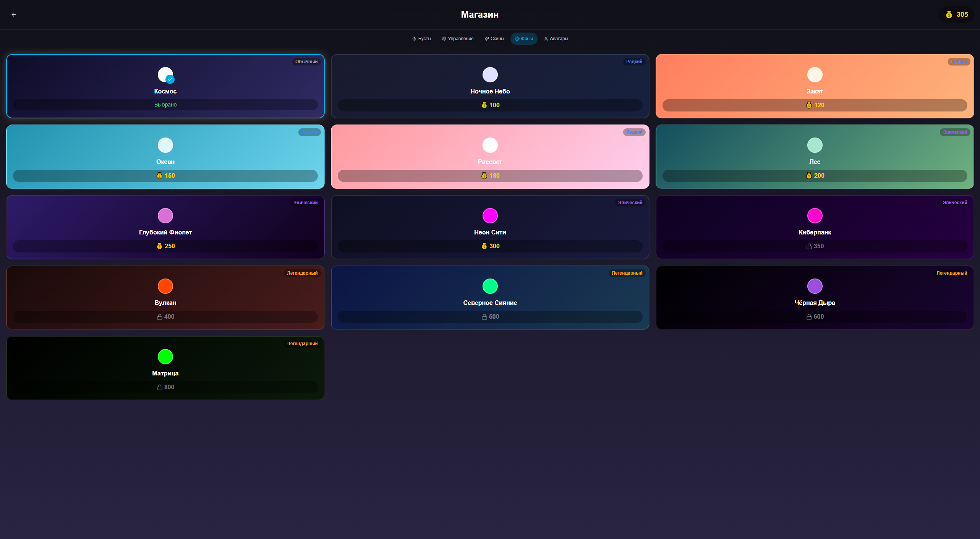The image size is (980, 539).
Task: Click the lock icon on Киберпанк price
Action: [809, 246]
